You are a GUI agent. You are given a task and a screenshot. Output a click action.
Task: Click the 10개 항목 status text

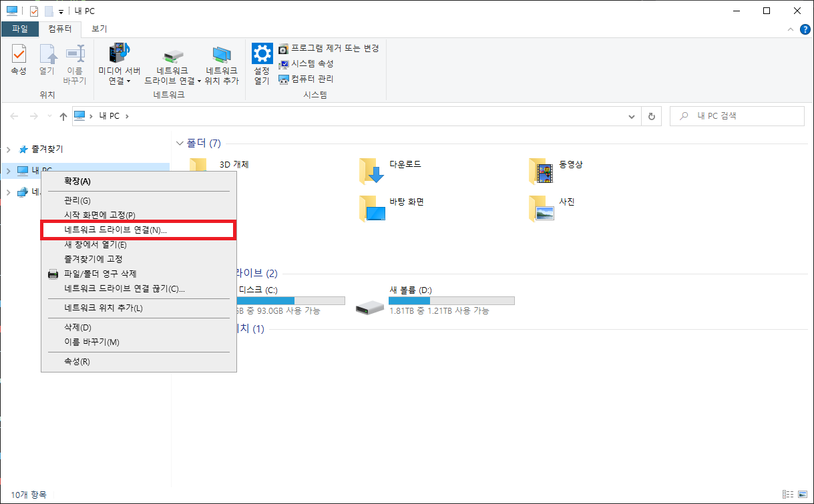(x=28, y=495)
